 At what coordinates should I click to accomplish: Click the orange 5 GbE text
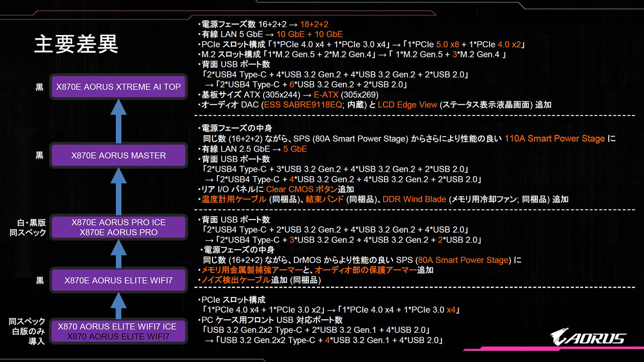click(x=295, y=149)
